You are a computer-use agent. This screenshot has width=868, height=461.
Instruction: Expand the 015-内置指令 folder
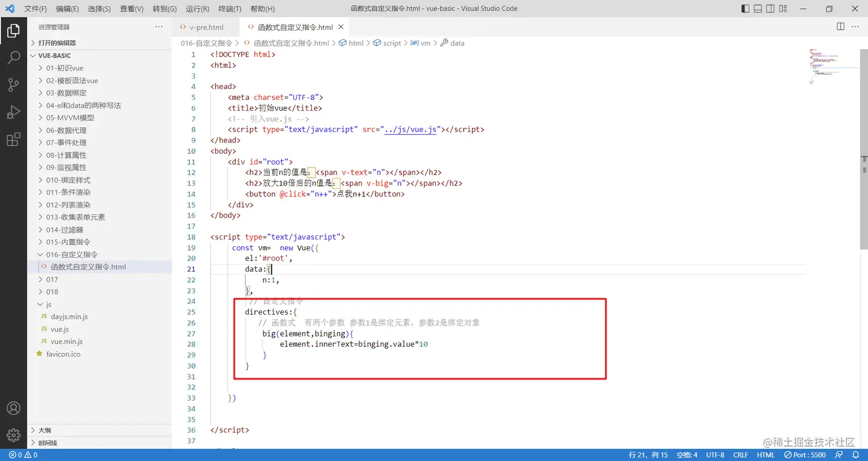click(99, 242)
